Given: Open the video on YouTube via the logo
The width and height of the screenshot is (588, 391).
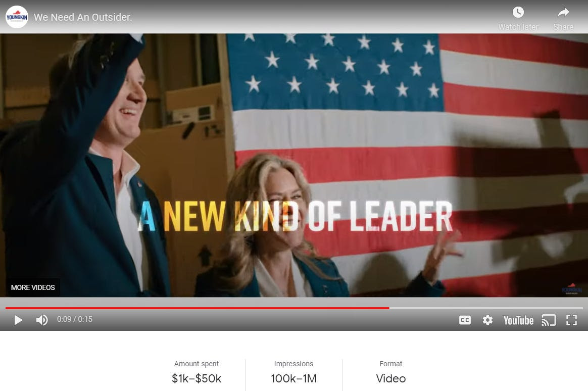Looking at the screenshot, I should tap(518, 320).
